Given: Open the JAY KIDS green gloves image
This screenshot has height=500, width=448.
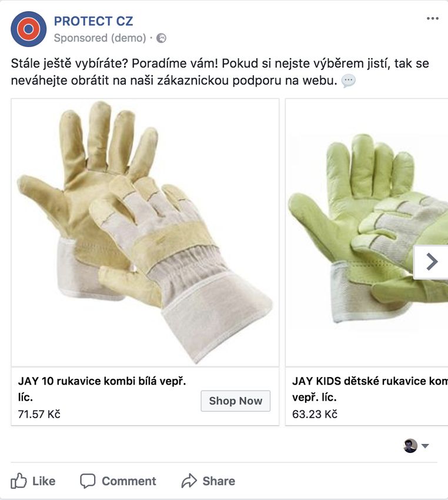Looking at the screenshot, I should [367, 233].
